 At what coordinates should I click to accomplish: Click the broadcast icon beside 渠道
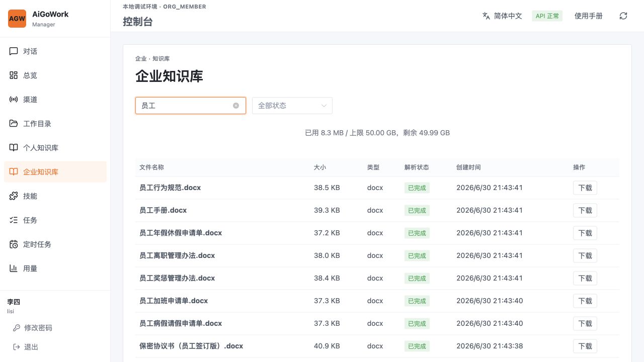pyautogui.click(x=14, y=100)
